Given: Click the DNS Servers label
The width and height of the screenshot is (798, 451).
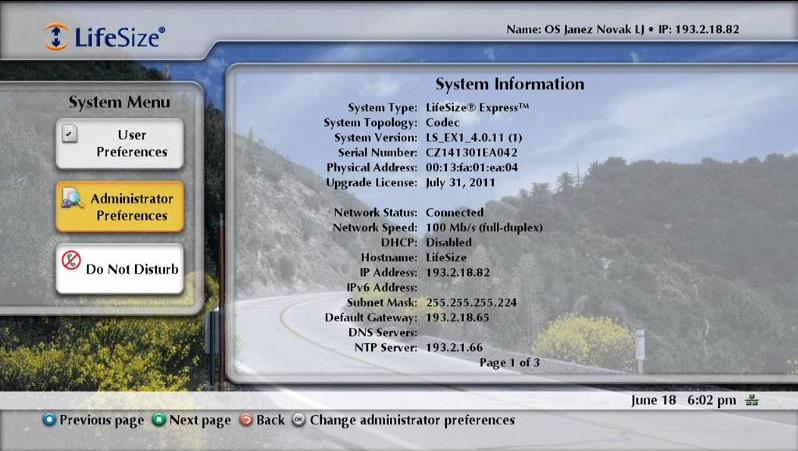Looking at the screenshot, I should point(383,332).
